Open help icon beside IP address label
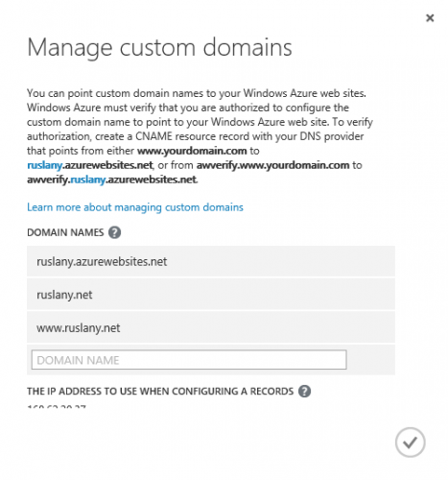The height and width of the screenshot is (480, 448). tap(304, 391)
